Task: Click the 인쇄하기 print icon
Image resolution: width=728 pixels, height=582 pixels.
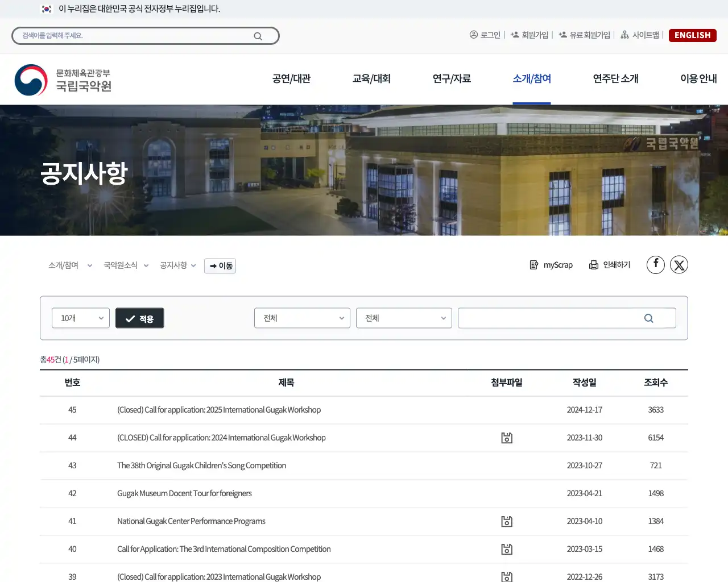Action: 594,264
